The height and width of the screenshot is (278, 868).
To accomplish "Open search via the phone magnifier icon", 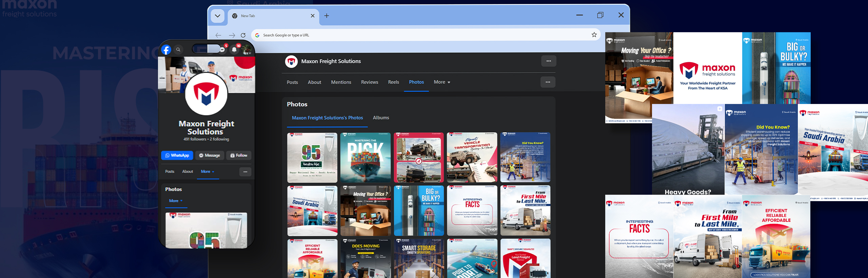I will coord(178,49).
